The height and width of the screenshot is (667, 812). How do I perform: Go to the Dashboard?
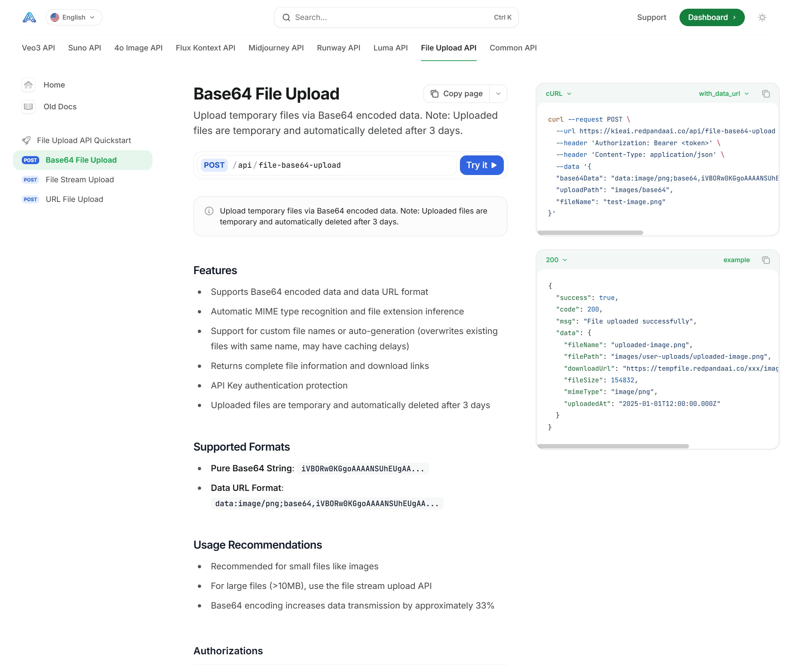tap(711, 17)
